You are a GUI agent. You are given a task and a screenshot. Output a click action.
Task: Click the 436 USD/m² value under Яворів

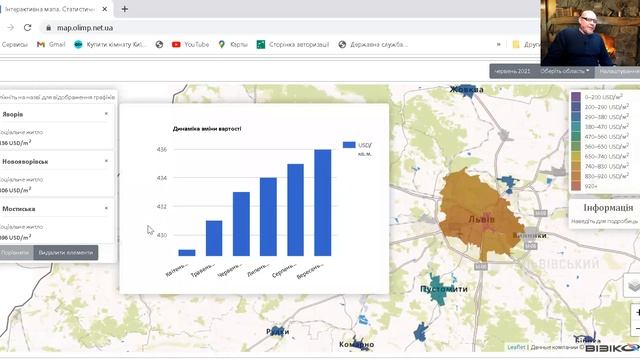16,143
